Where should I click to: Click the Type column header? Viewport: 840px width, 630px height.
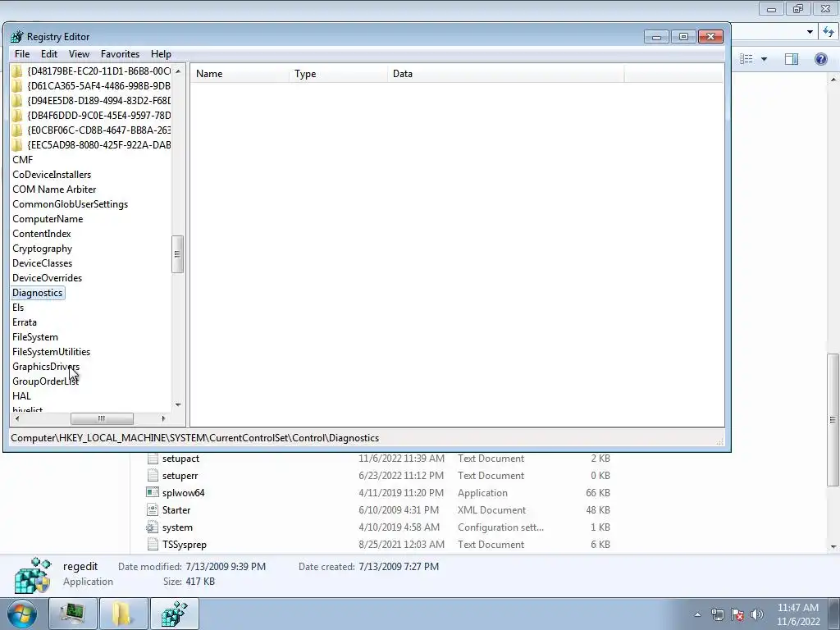(x=338, y=74)
